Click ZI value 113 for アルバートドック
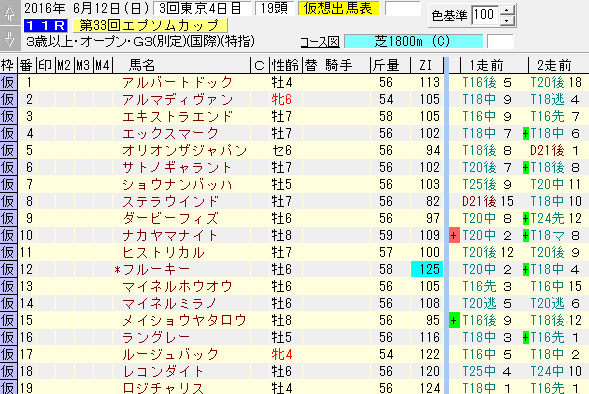589x394 pixels. [430, 82]
